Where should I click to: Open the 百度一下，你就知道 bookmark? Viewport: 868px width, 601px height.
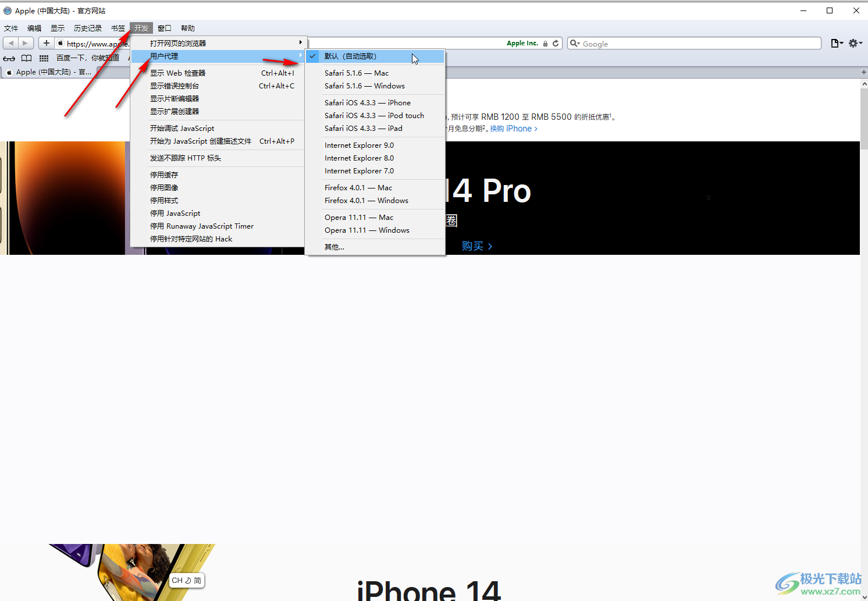pyautogui.click(x=88, y=58)
